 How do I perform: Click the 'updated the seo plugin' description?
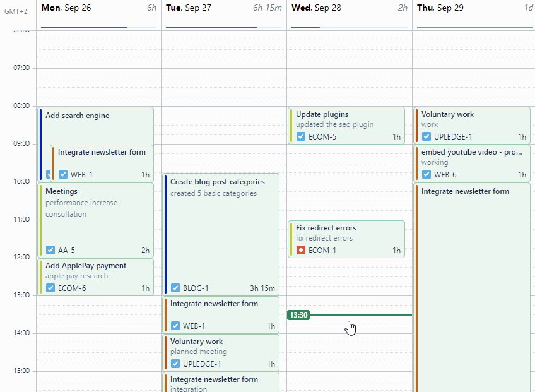[x=335, y=124]
